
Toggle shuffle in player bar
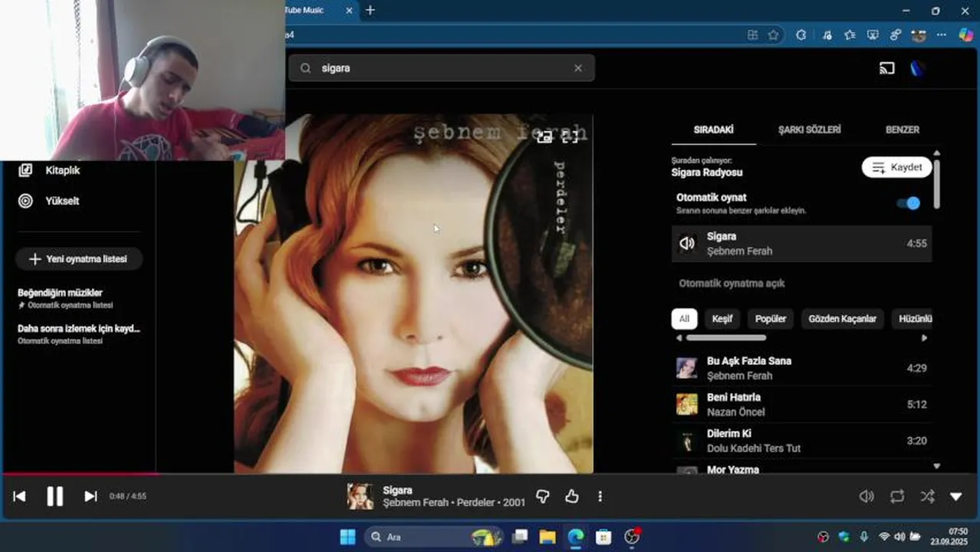(928, 496)
